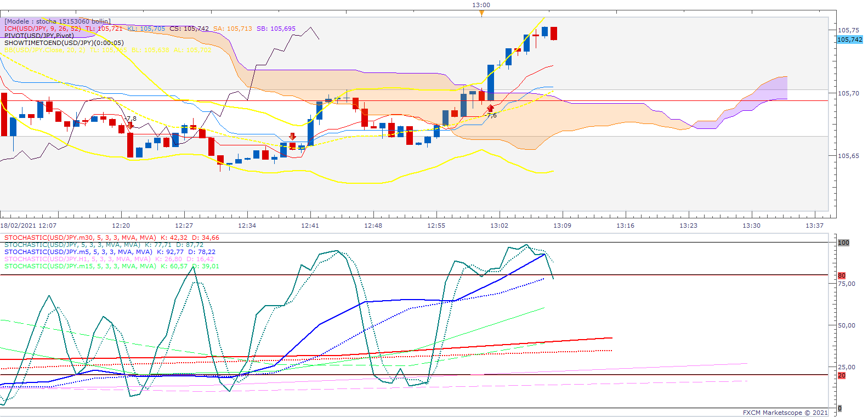
Task: Click the 13:23 time axis label
Action: pos(689,226)
